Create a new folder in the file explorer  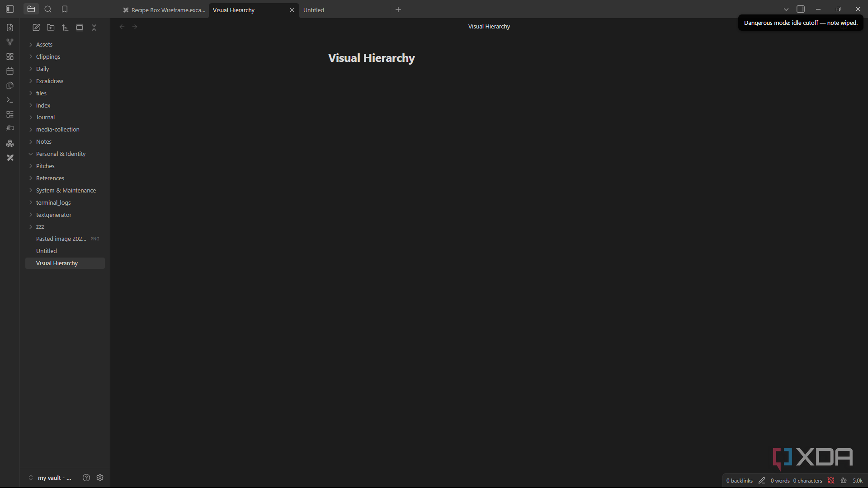pos(51,28)
